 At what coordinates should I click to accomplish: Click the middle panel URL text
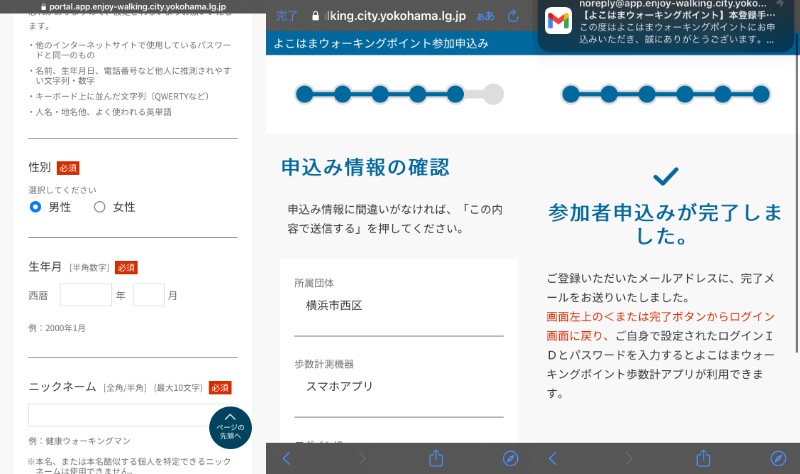click(x=395, y=16)
